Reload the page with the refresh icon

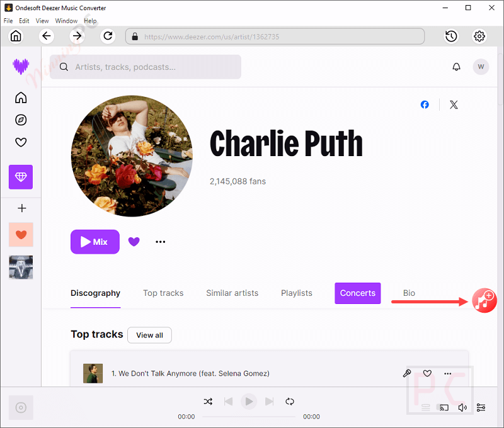pyautogui.click(x=108, y=36)
